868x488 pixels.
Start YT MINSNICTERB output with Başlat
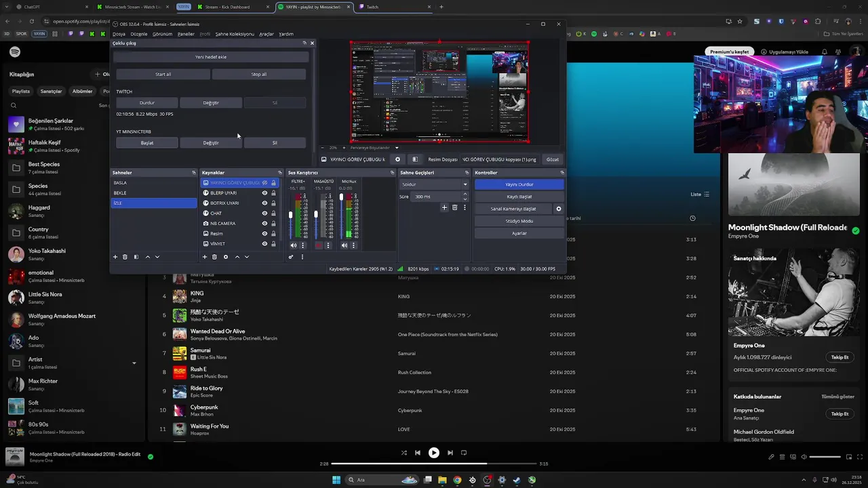tap(147, 143)
